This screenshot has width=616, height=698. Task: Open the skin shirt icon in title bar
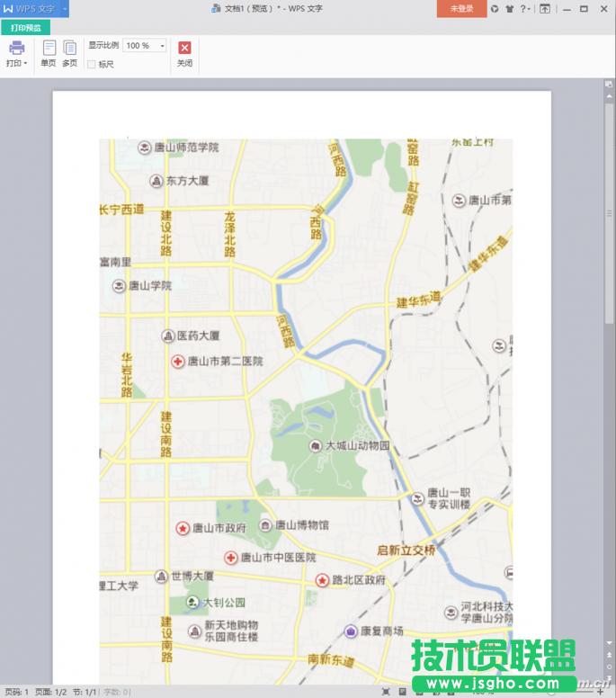(510, 9)
